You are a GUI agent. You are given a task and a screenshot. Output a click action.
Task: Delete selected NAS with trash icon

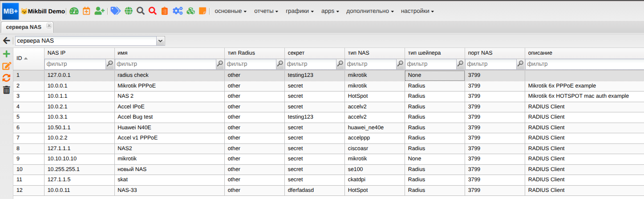point(6,90)
